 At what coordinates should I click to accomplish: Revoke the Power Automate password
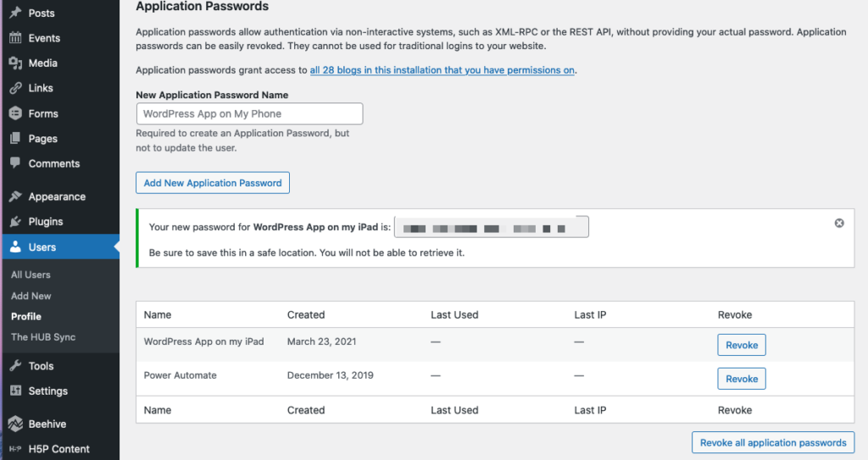click(742, 379)
